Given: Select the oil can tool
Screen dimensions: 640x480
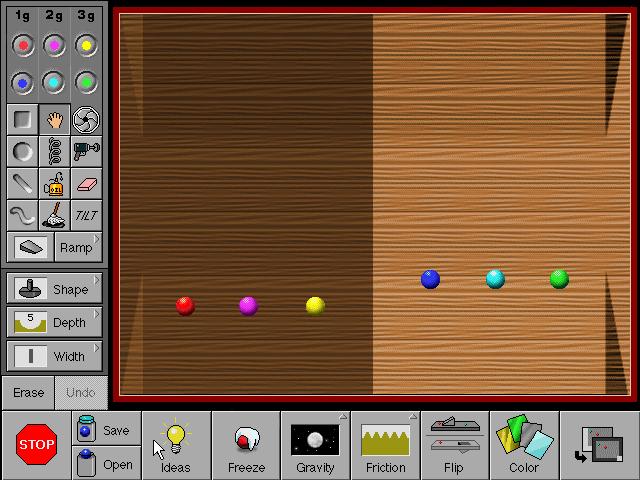Looking at the screenshot, I should pos(54,184).
